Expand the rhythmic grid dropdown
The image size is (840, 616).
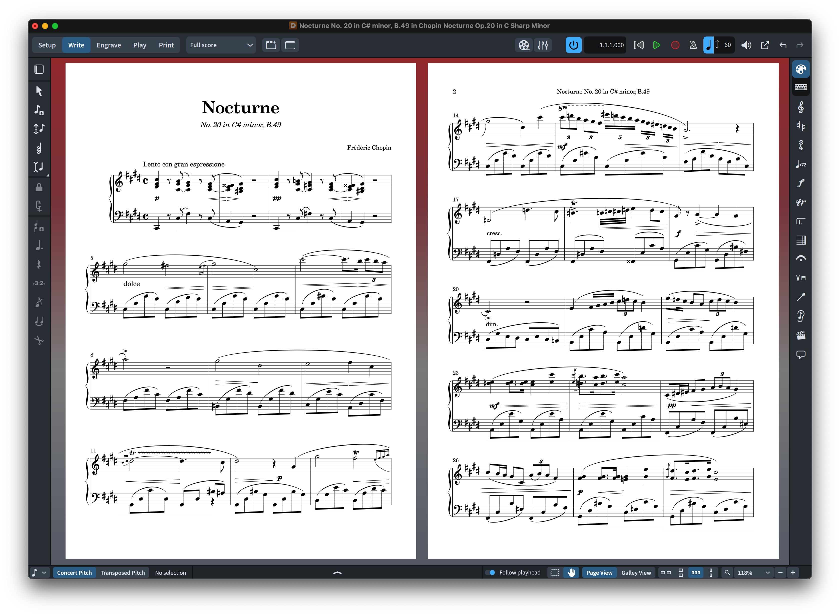(x=39, y=572)
